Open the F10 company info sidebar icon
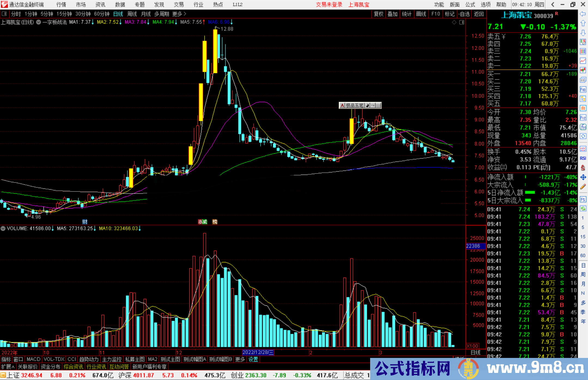The image size is (588, 380). 583,89
